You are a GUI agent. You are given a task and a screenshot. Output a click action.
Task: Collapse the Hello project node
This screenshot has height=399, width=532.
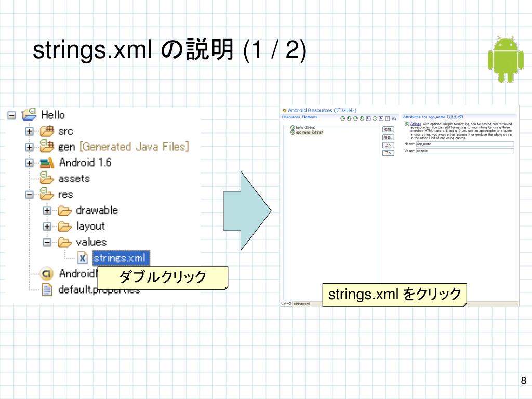[11, 115]
